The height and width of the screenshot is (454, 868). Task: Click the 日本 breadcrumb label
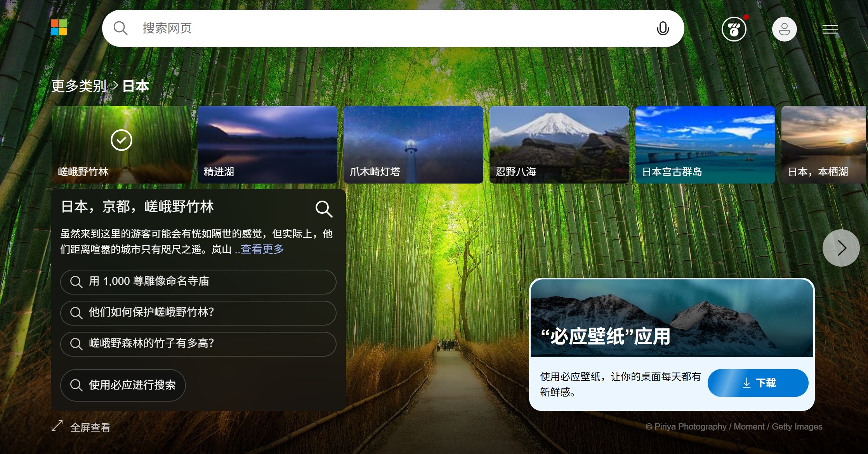pos(135,86)
